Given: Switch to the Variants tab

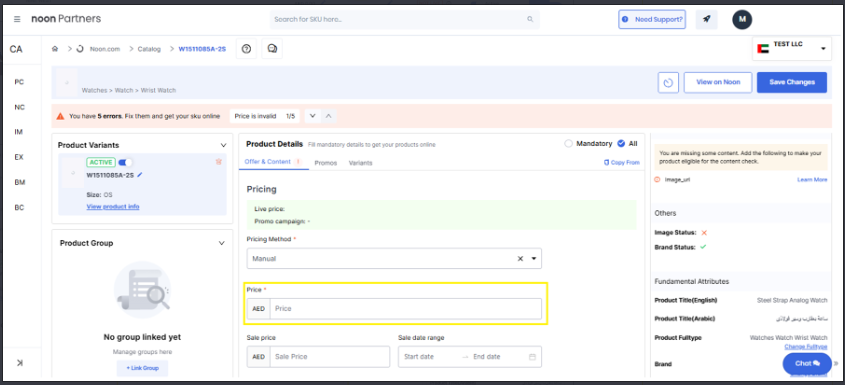Looking at the screenshot, I should [x=361, y=163].
